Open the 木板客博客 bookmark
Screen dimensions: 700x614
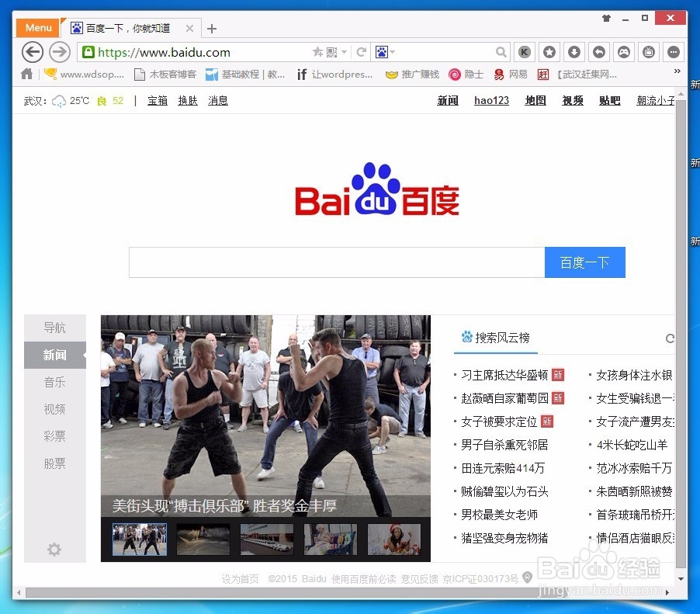(x=165, y=74)
